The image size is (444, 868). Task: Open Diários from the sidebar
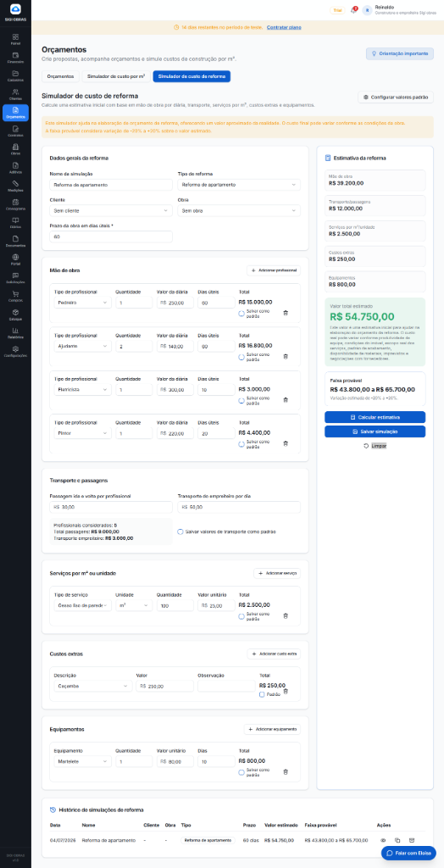15,223
